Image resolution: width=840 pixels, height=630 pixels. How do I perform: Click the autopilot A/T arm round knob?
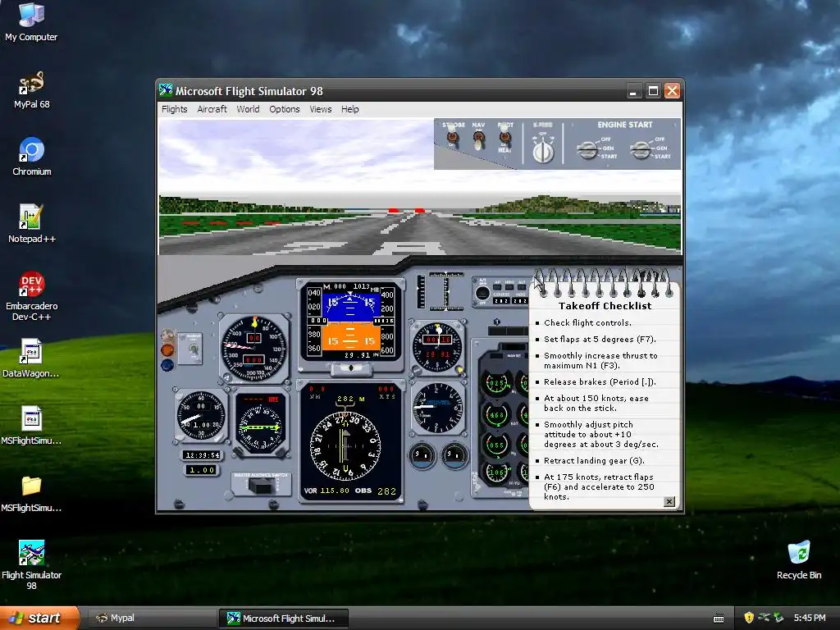(482, 293)
